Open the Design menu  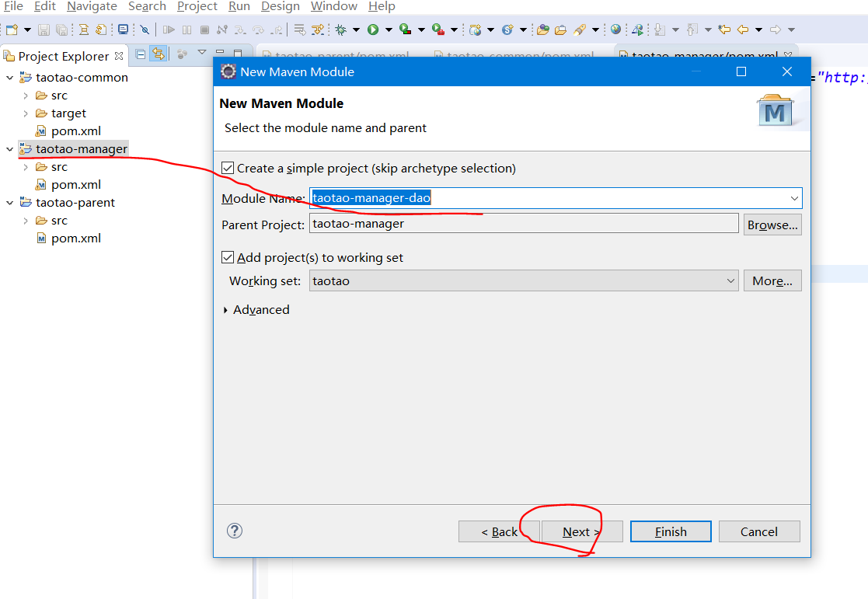(280, 7)
